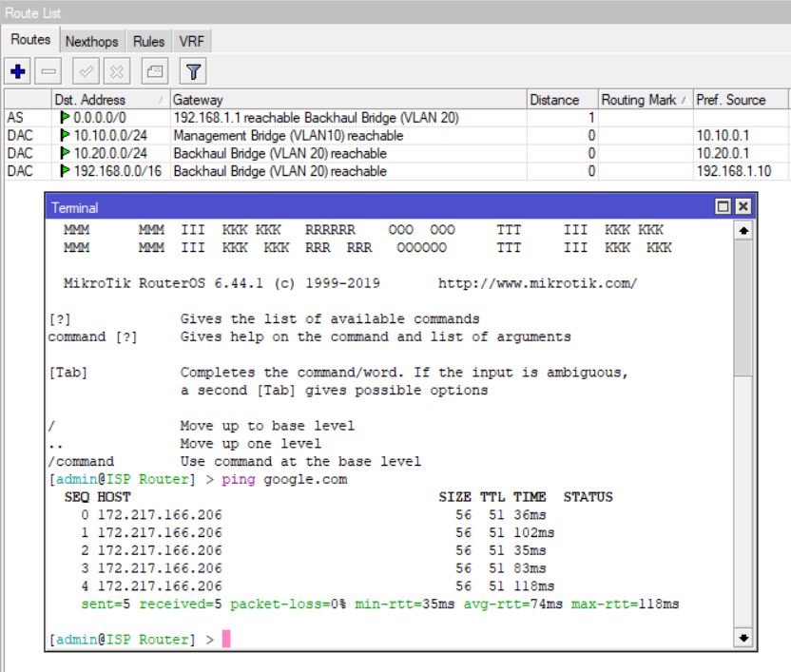Select the enable route checkmark icon

85,70
